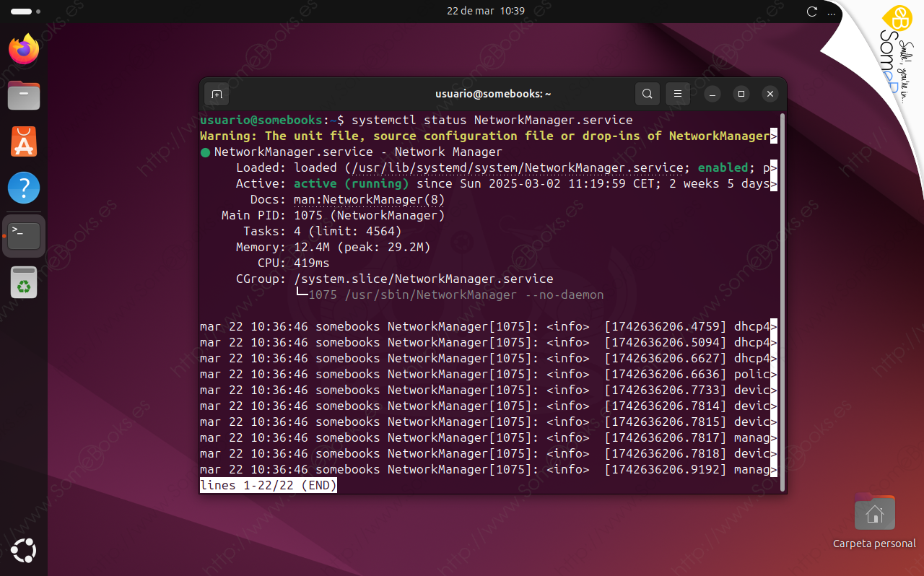Image resolution: width=924 pixels, height=576 pixels.
Task: Click the terminal search magnifier button
Action: (648, 94)
